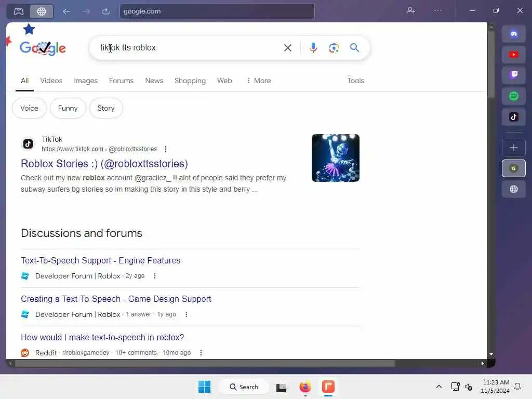
Task: Search by image with the lens icon
Action: [334, 48]
